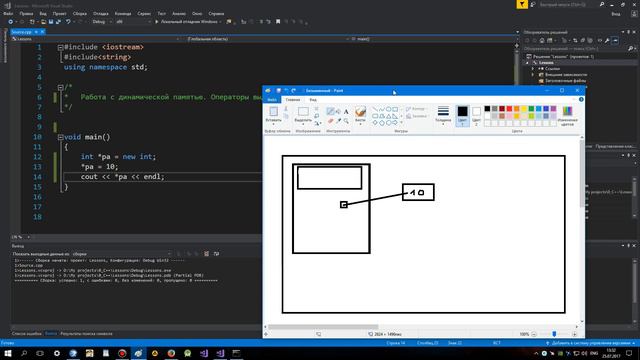Image resolution: width=640 pixels, height=360 pixels.
Task: Open the Brushes tool in Paint
Action: 360,115
